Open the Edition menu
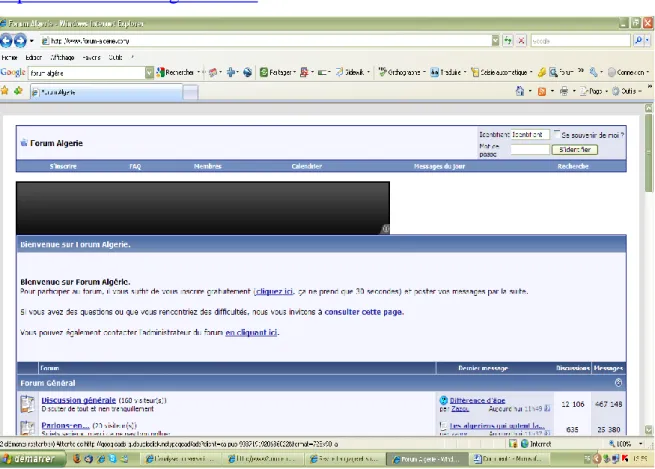This screenshot has height=469, width=655. tap(33, 58)
